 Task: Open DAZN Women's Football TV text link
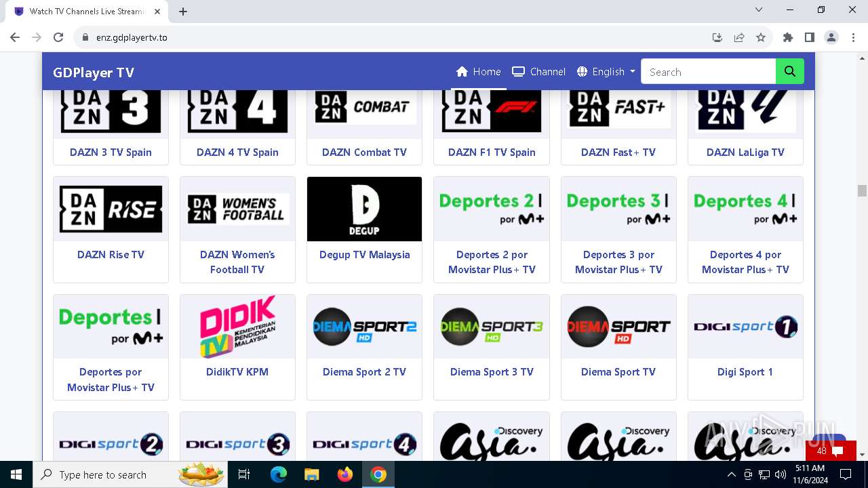[x=237, y=262]
